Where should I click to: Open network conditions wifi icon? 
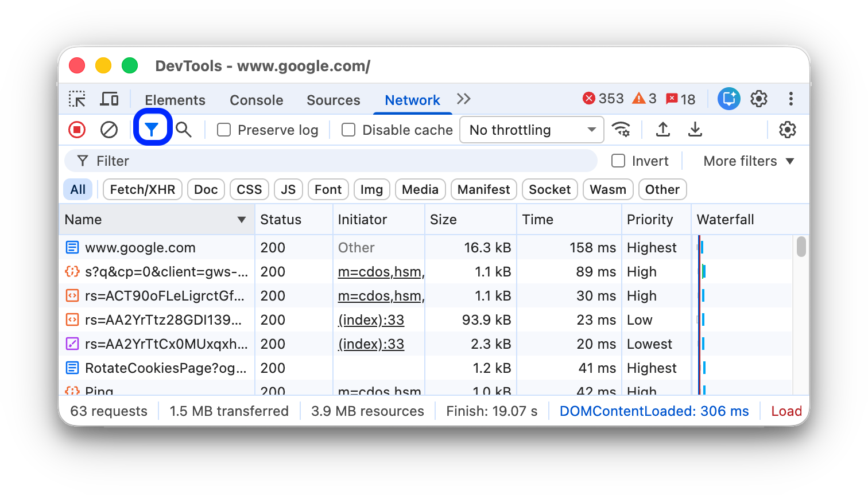tap(621, 130)
